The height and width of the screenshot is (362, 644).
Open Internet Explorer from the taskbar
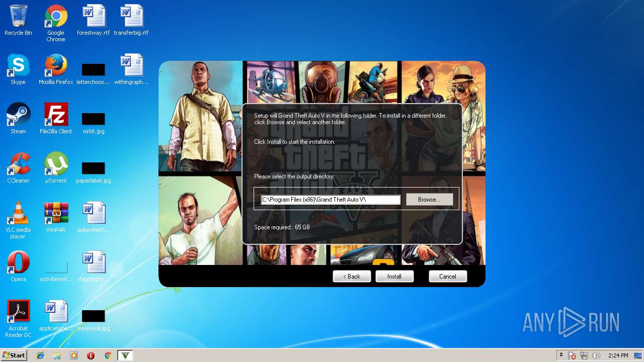click(x=40, y=355)
